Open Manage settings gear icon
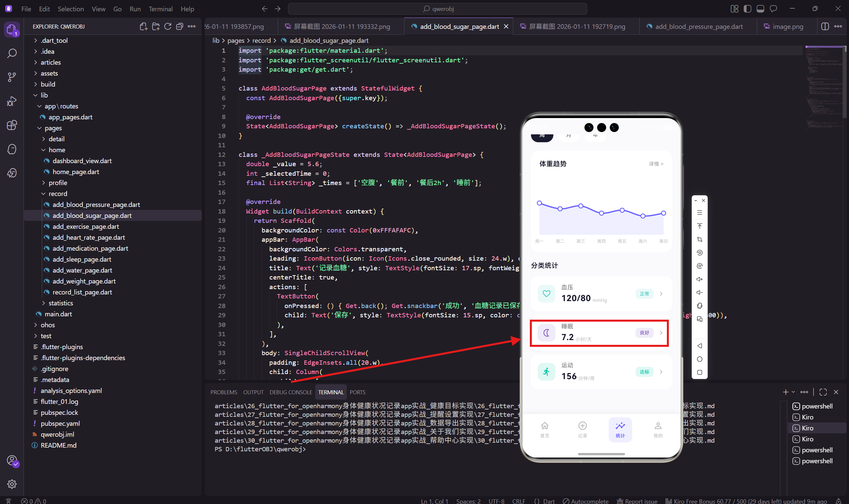 (12, 484)
